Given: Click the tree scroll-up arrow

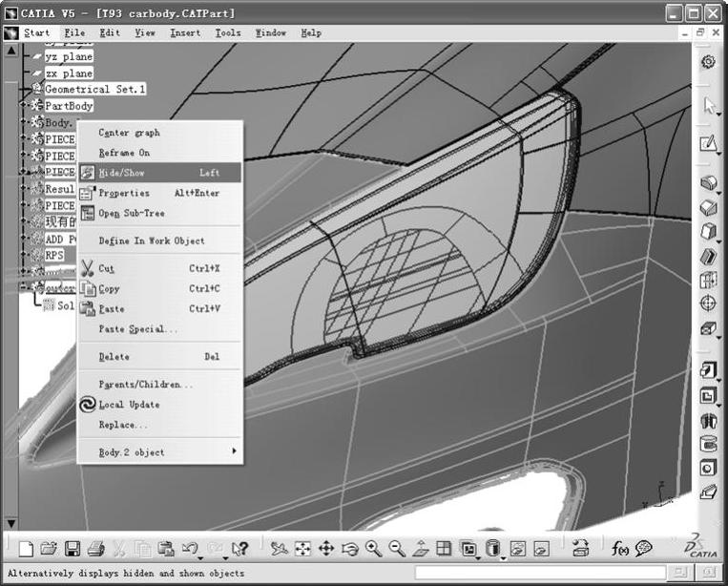Looking at the screenshot, I should point(11,51).
